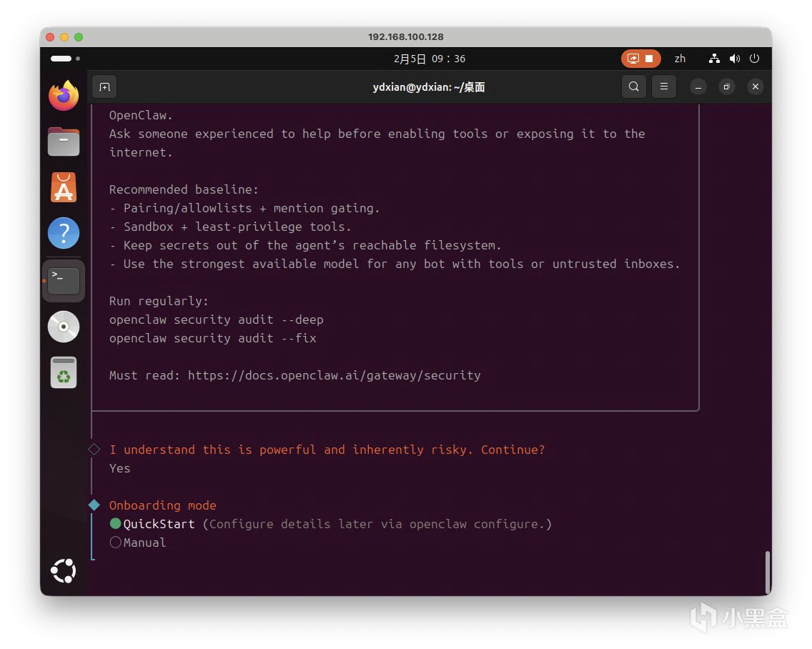812x649 pixels.
Task: Open a new terminal tab
Action: 104,87
